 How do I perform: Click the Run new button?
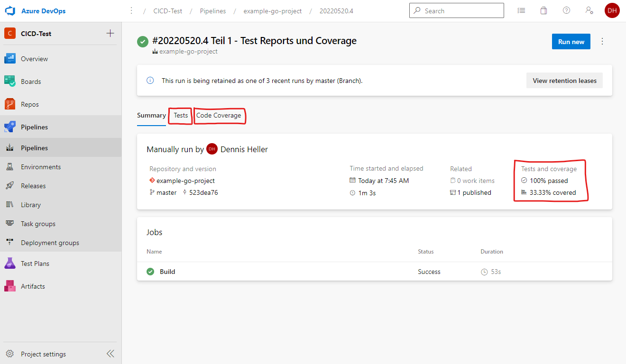571,41
